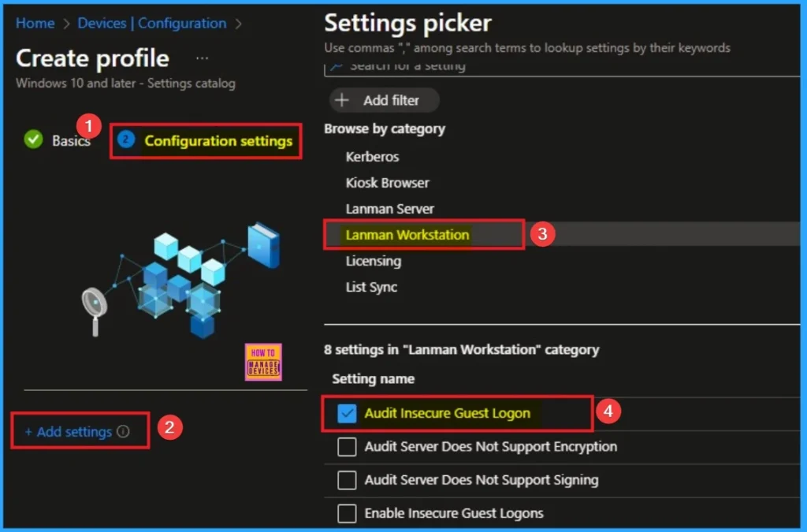Enable the Enable Insecure Guest Logons checkbox
Screen dimensions: 807x532
click(347, 513)
